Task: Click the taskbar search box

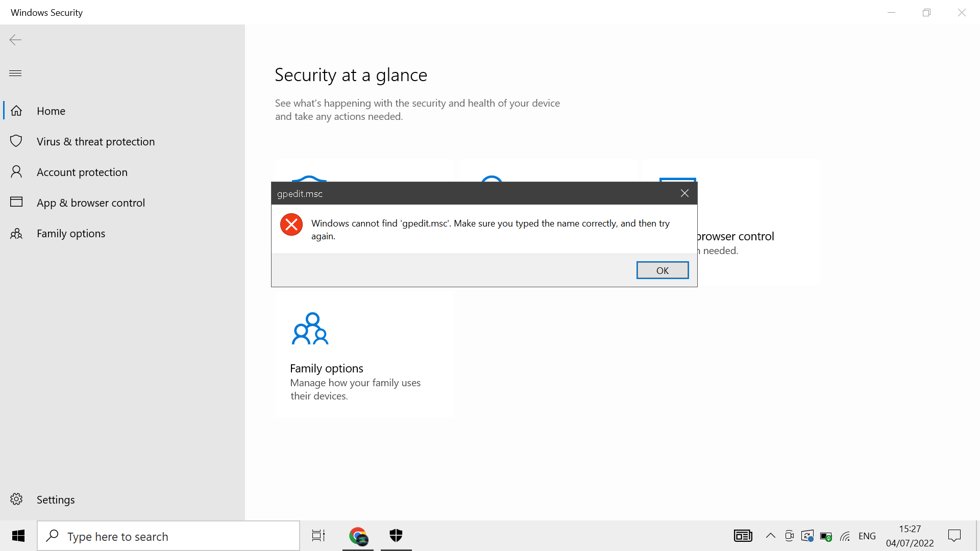Action: point(168,536)
